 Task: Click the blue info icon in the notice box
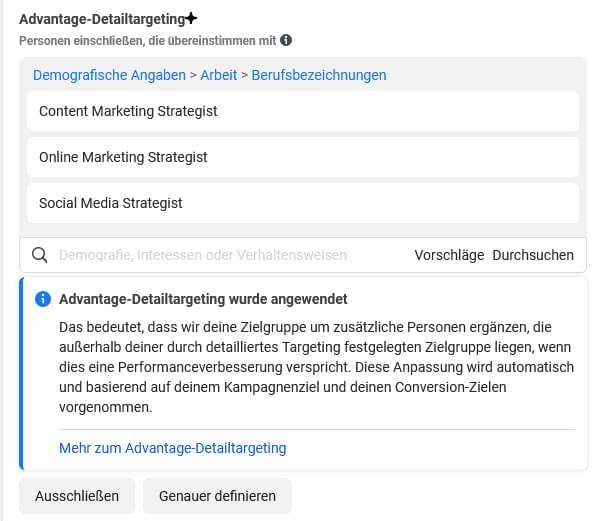(x=43, y=299)
